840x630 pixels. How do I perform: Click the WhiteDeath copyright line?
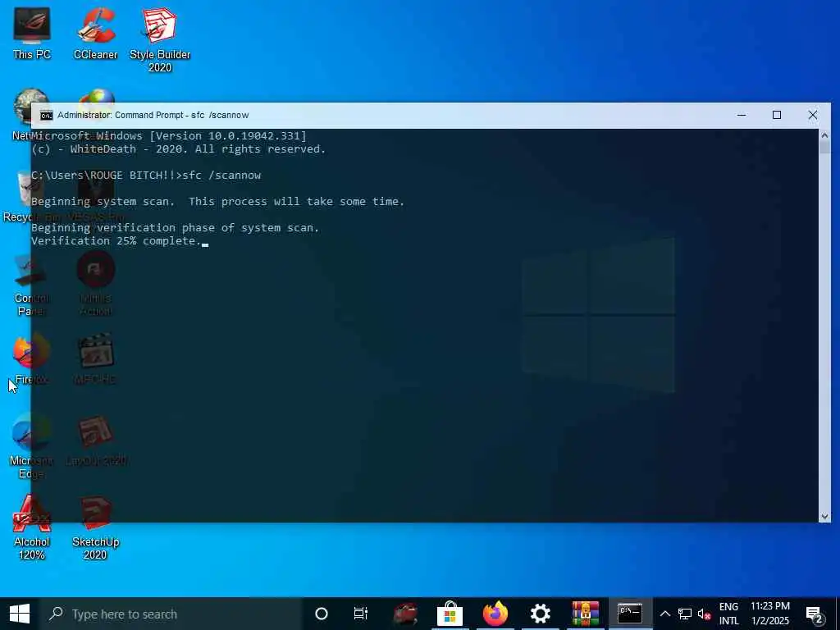coord(178,149)
